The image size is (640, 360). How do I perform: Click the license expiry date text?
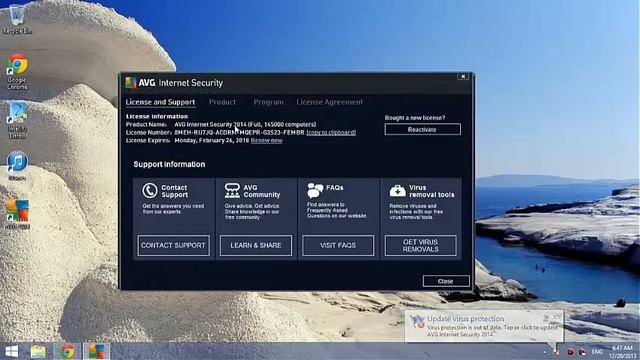click(211, 140)
